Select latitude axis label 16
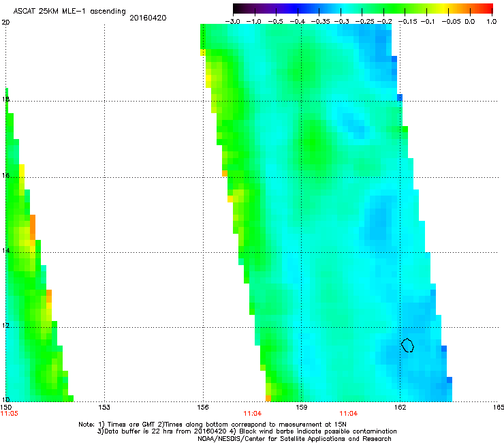This screenshot has height=443, width=504. tap(5, 175)
